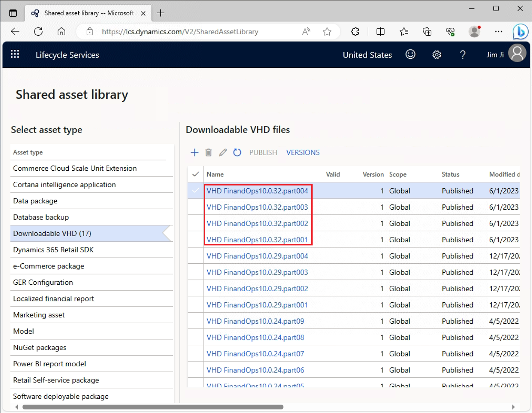Click the Split screen icon

tap(380, 31)
